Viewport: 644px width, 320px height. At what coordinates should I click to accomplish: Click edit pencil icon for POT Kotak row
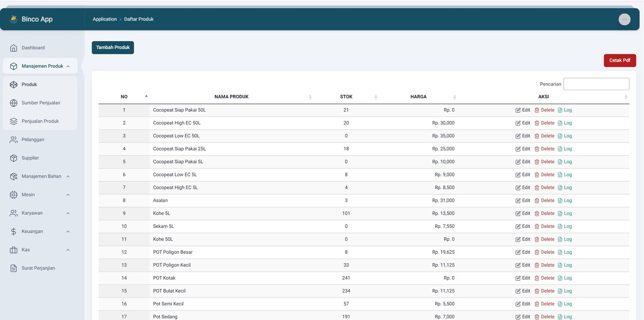tap(518, 278)
